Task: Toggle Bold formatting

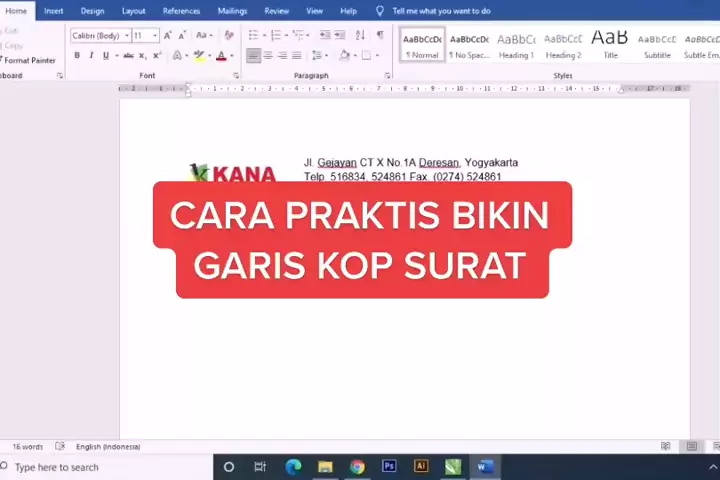Action: (77, 56)
